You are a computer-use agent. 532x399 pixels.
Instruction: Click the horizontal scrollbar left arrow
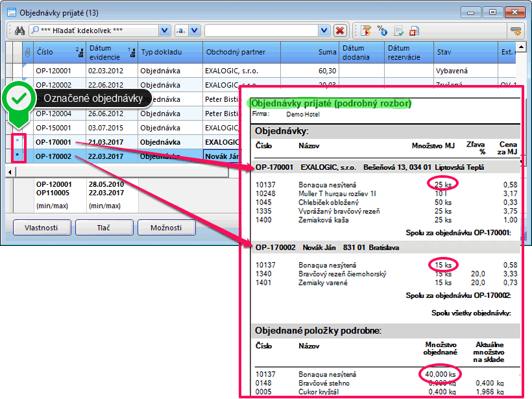click(10, 171)
